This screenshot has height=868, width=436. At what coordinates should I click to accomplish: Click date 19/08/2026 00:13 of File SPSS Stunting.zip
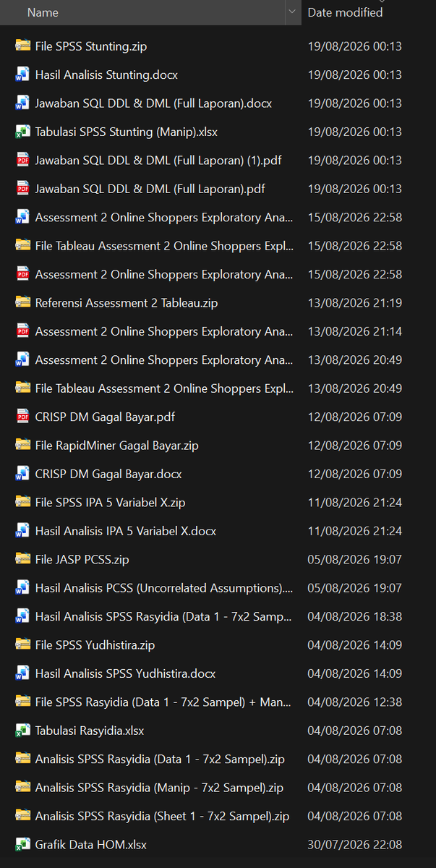(355, 46)
